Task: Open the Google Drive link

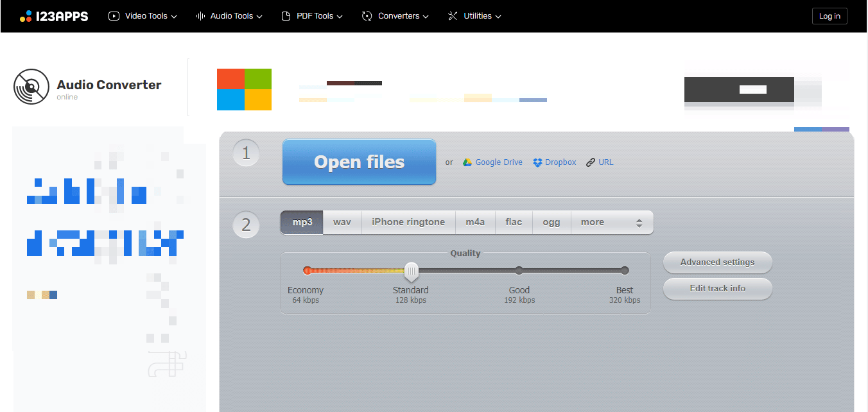Action: pyautogui.click(x=499, y=162)
